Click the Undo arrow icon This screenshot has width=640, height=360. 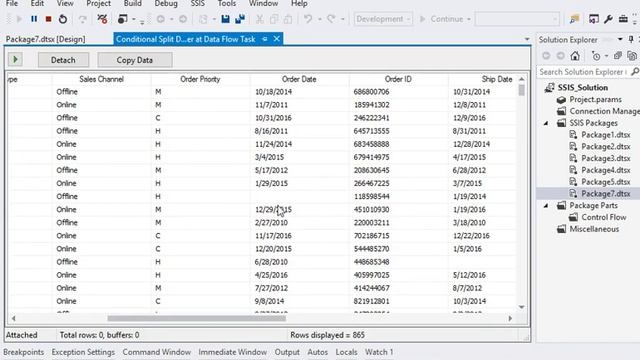click(x=308, y=19)
